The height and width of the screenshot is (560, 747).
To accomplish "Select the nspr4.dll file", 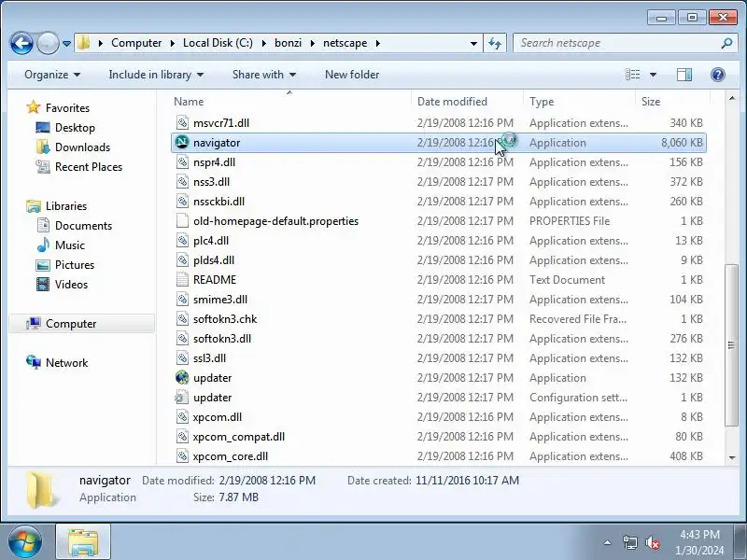I will tap(214, 161).
